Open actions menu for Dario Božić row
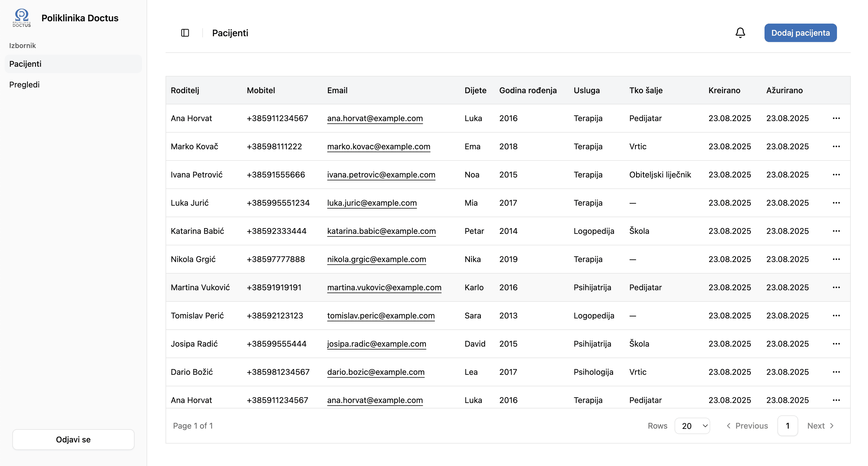868x466 pixels. pos(836,372)
